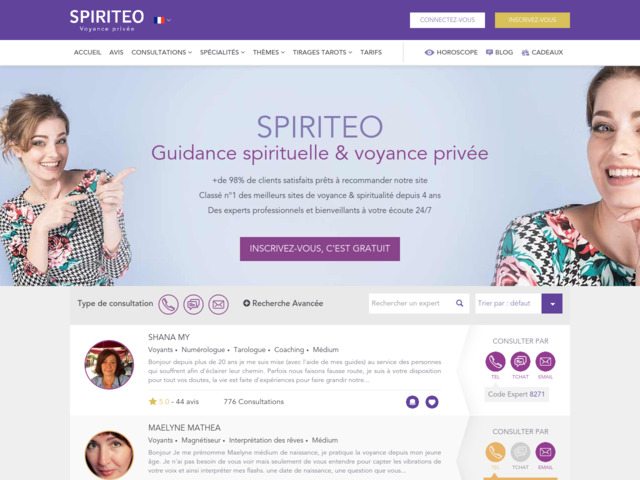The height and width of the screenshot is (480, 640).
Task: Click the Connectez-vous button
Action: point(447,20)
